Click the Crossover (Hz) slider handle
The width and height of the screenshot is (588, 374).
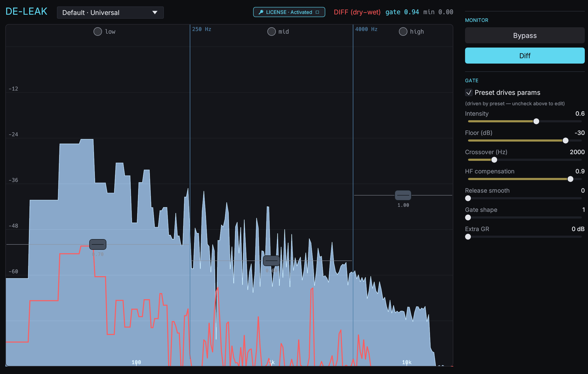494,160
